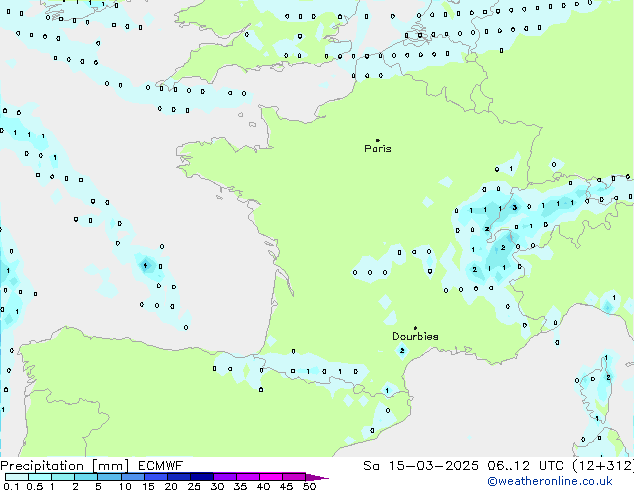
Task: Click the '3' precipitation value in eastern France
Action: click(x=514, y=207)
